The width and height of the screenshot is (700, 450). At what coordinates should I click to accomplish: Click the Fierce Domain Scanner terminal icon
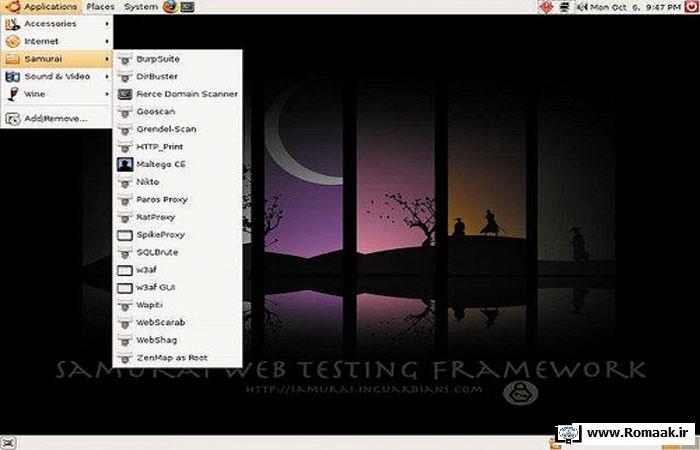[125, 94]
